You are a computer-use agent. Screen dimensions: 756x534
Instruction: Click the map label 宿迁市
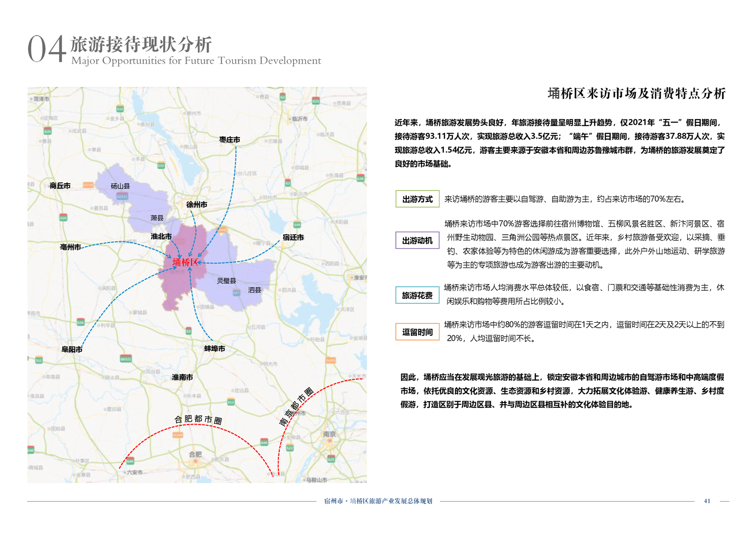click(293, 237)
